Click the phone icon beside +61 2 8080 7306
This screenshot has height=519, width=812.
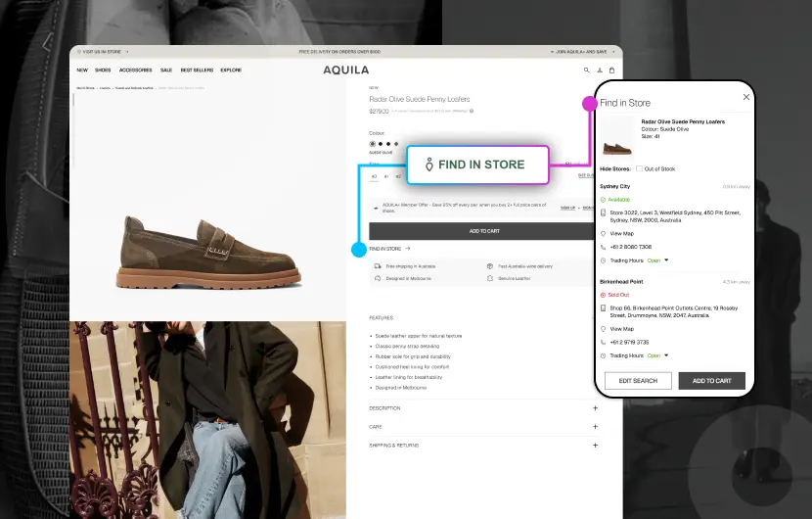603,247
